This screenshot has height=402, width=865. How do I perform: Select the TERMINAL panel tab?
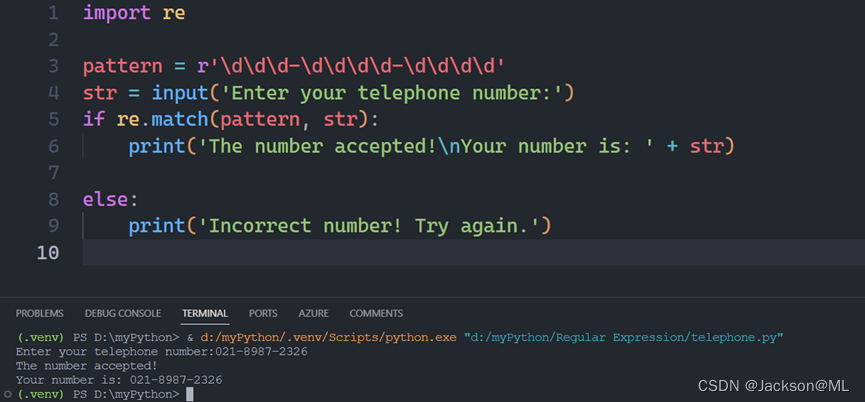pyautogui.click(x=205, y=313)
